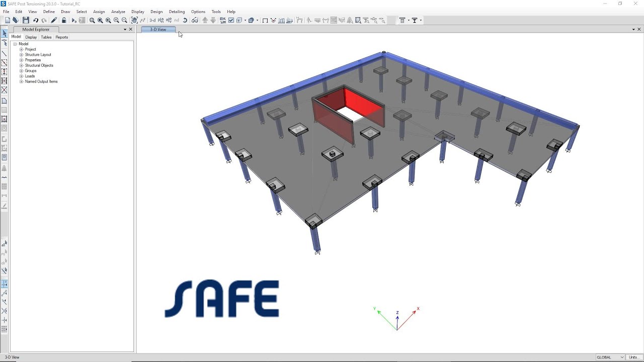Run the analysis with the play icon
Viewport: 644px width, 362px height.
(74, 20)
